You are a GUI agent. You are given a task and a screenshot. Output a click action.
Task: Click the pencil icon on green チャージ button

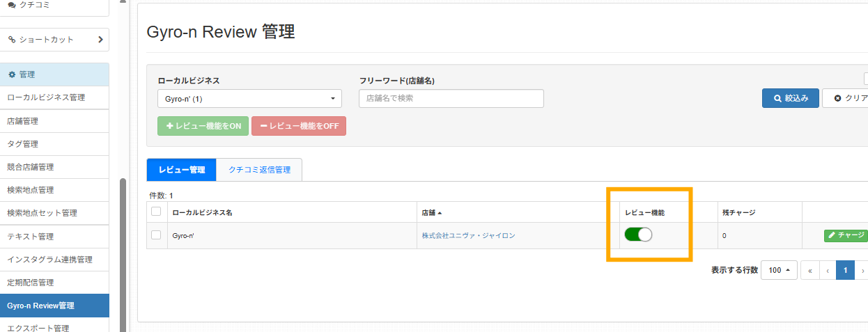point(832,235)
